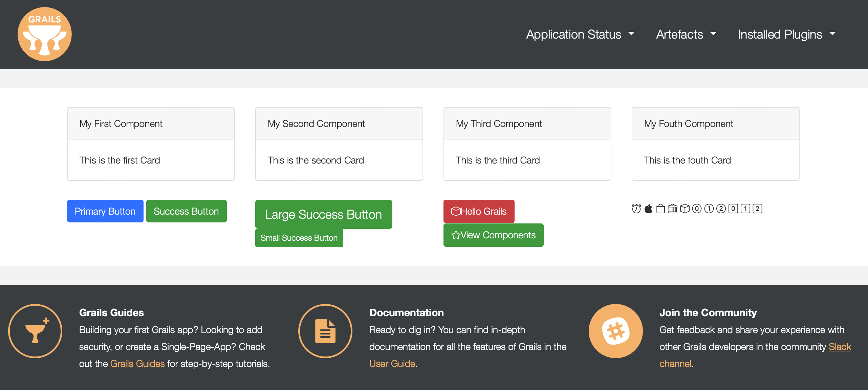This screenshot has height=390, width=868.
Task: Click the 'My Third Component' card header
Action: (x=527, y=124)
